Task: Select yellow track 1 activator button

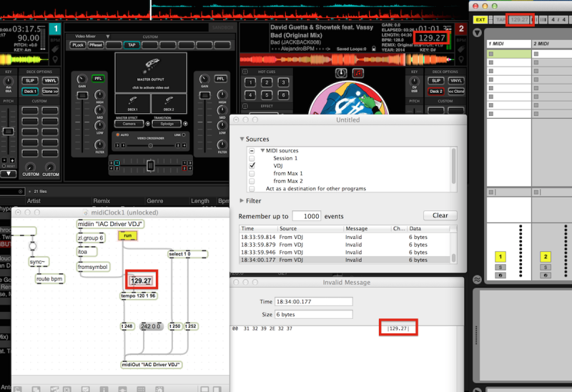Action: [x=500, y=257]
